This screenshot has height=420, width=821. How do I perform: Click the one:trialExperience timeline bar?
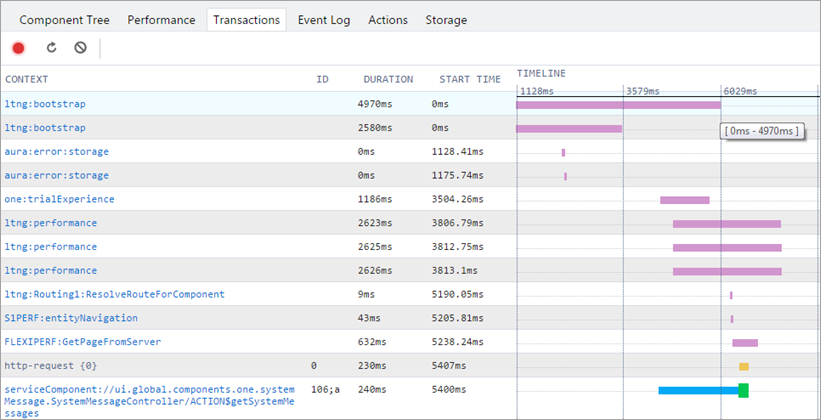pyautogui.click(x=685, y=200)
